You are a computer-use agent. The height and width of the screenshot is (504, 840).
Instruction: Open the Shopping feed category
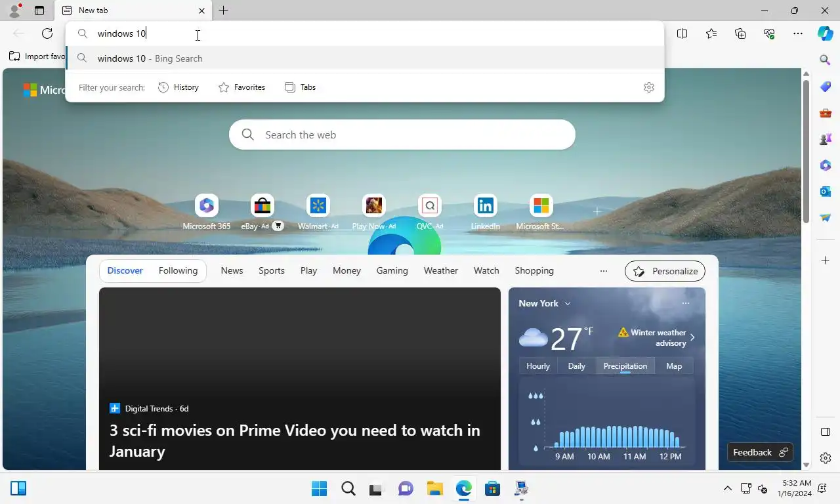(x=534, y=270)
